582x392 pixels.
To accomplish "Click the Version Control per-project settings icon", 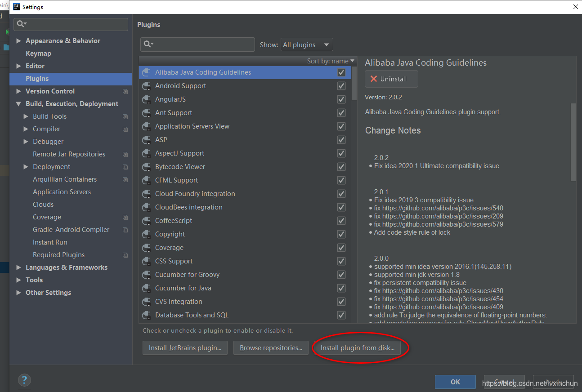I will (x=125, y=91).
